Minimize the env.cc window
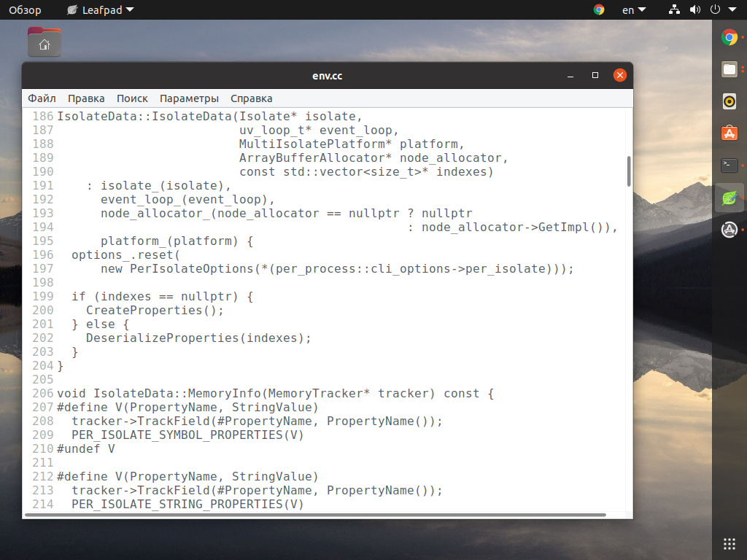The width and height of the screenshot is (747, 560). point(570,75)
